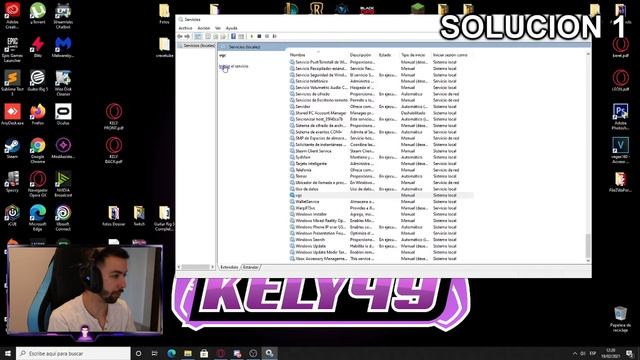Click left pane horizontal scrollbar
Viewport: 640px width, 360px height.
196,267
